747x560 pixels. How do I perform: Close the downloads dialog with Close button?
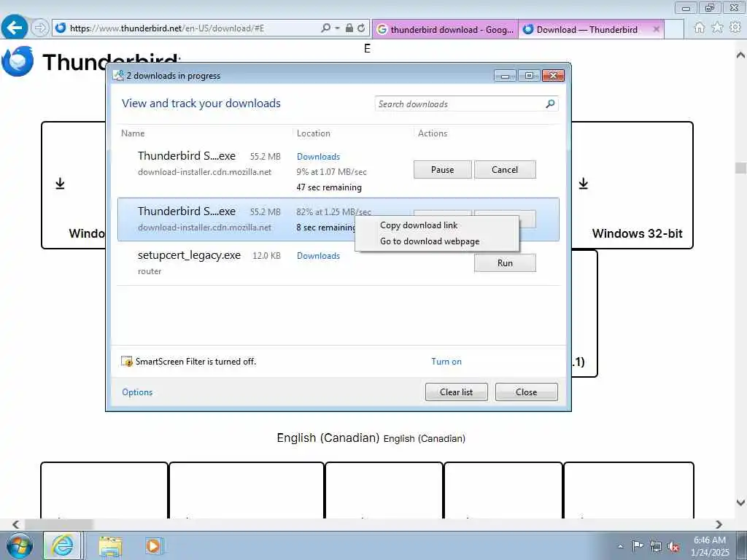527,392
